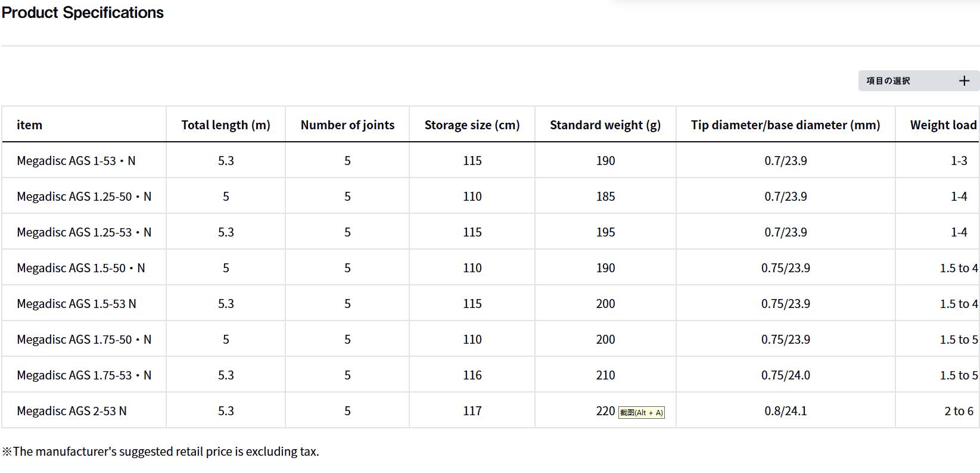Select the Megadisc AGS 1.5-53 N row name
Screen dimensions: 980x473
point(76,304)
